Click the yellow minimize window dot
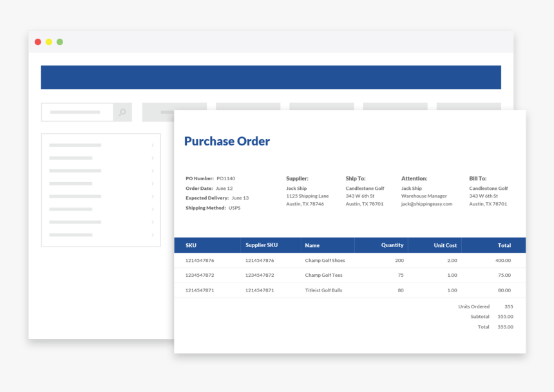Viewport: 554px width, 392px height. click(49, 42)
